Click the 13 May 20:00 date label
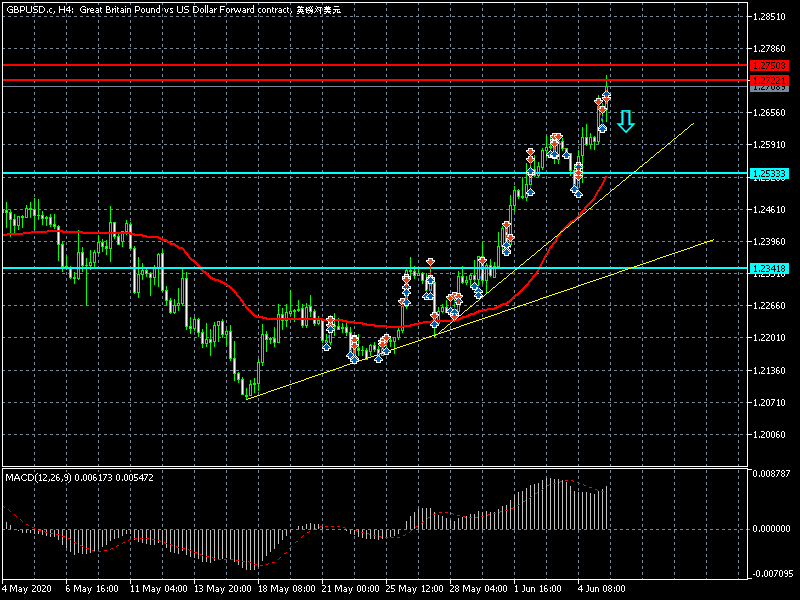The width and height of the screenshot is (800, 600). point(223,588)
